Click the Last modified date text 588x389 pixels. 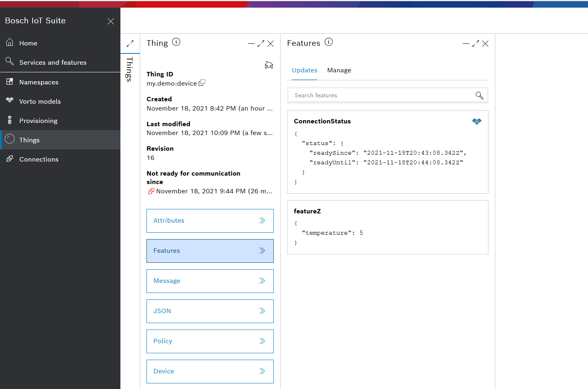(x=210, y=133)
